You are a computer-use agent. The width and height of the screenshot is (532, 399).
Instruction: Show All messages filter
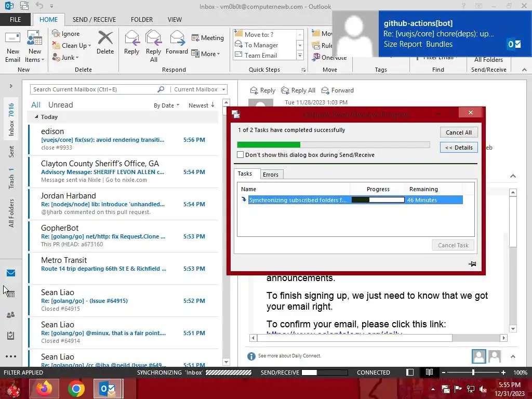point(36,105)
